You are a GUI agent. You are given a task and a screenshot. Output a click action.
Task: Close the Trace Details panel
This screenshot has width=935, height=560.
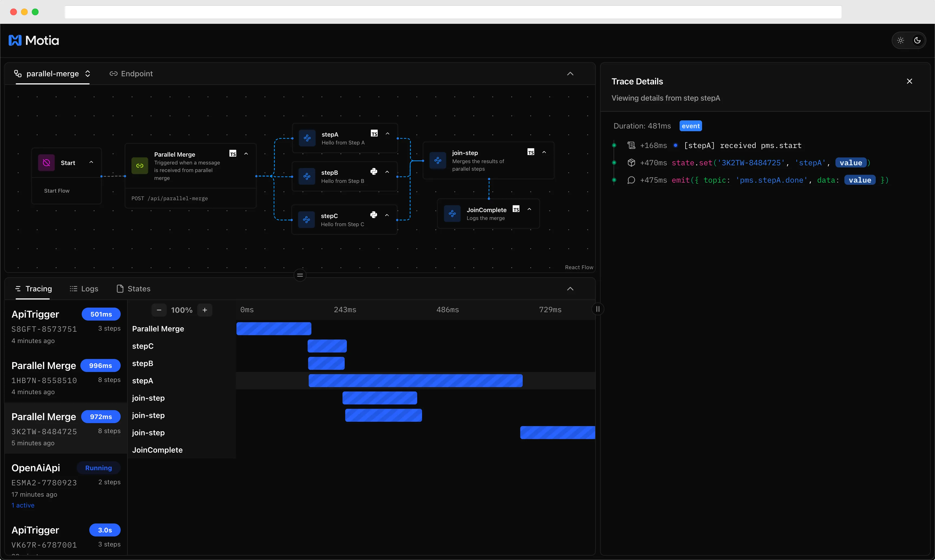909,81
